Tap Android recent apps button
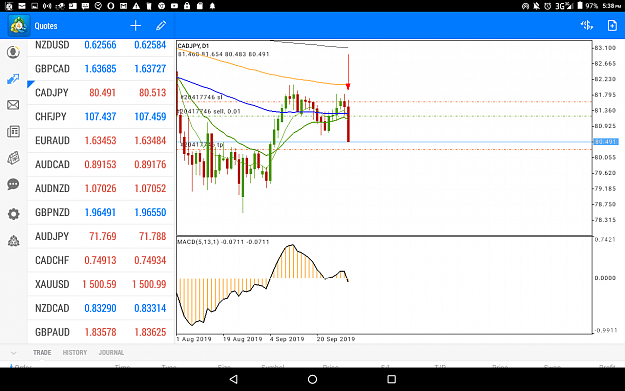The width and height of the screenshot is (625, 391). tap(391, 379)
